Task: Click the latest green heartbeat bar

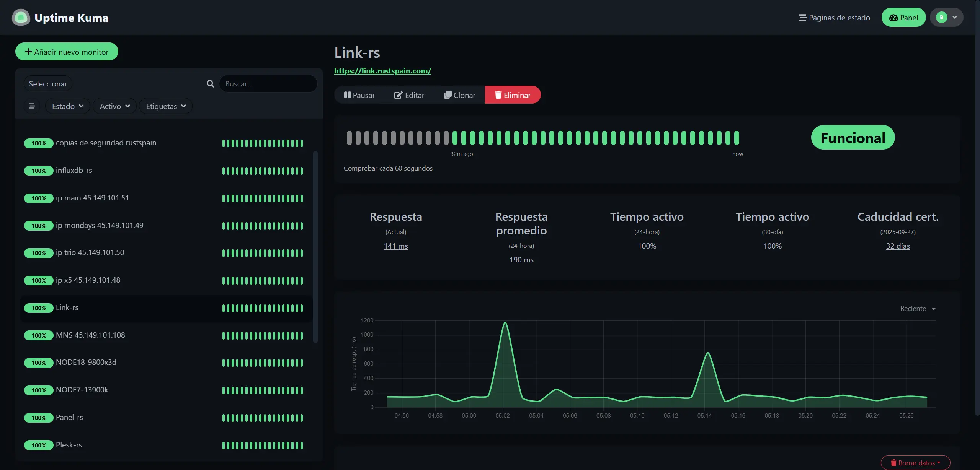Action: pos(737,138)
